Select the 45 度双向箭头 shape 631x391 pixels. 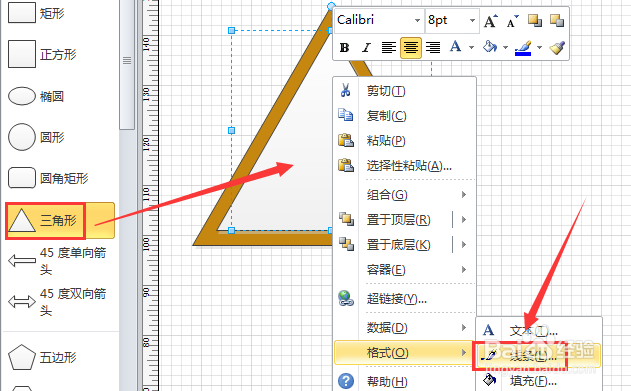(x=57, y=302)
